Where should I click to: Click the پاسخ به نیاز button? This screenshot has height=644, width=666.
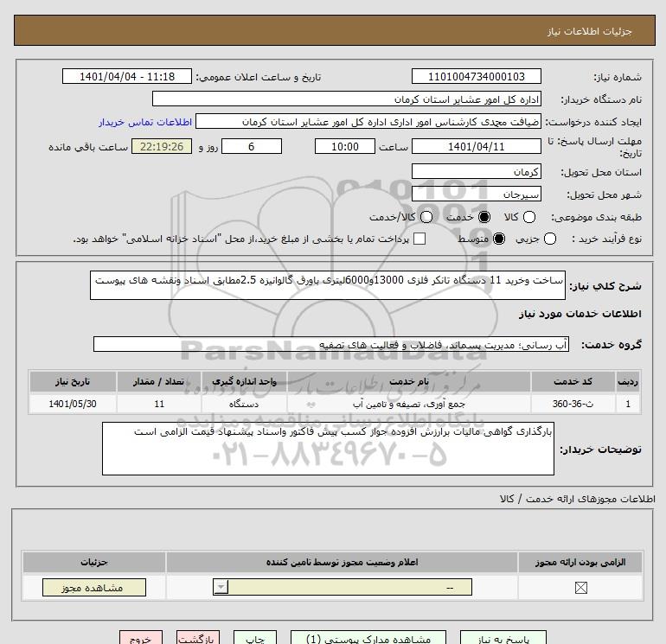pyautogui.click(x=503, y=638)
